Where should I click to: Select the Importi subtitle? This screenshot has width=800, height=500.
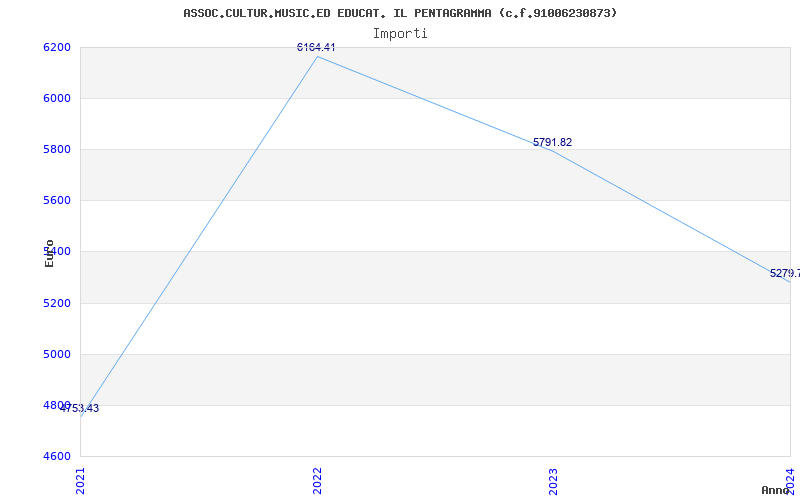[400, 34]
